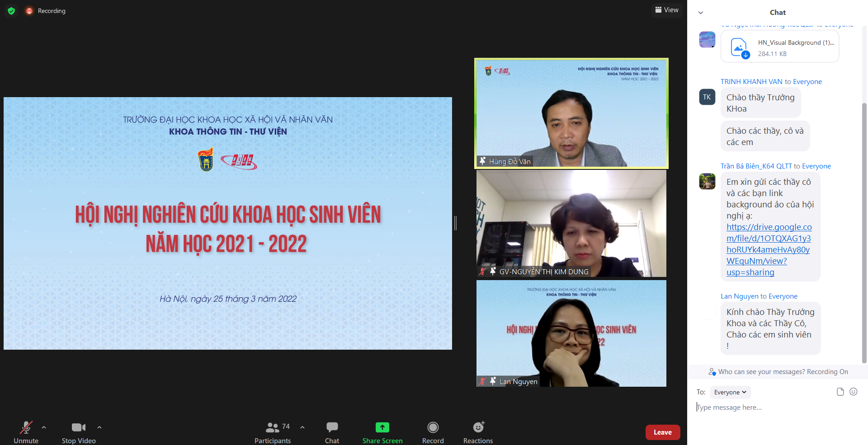
Task: Open the Reactions menu
Action: click(478, 432)
